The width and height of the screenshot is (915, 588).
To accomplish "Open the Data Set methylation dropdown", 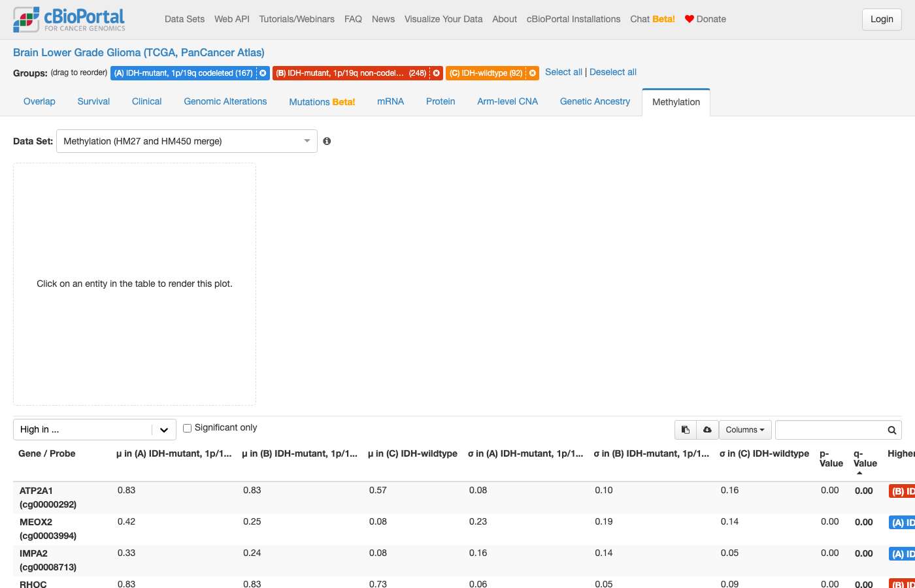I will 187,141.
